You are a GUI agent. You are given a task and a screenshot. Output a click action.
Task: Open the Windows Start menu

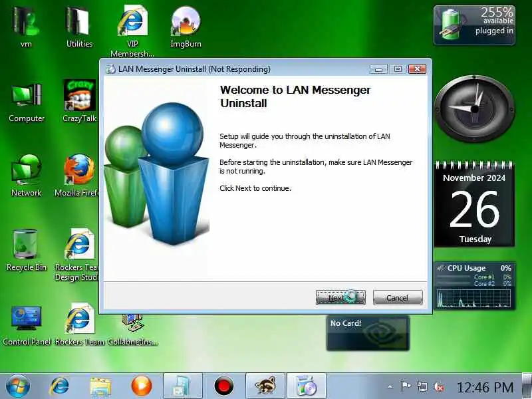(18, 386)
